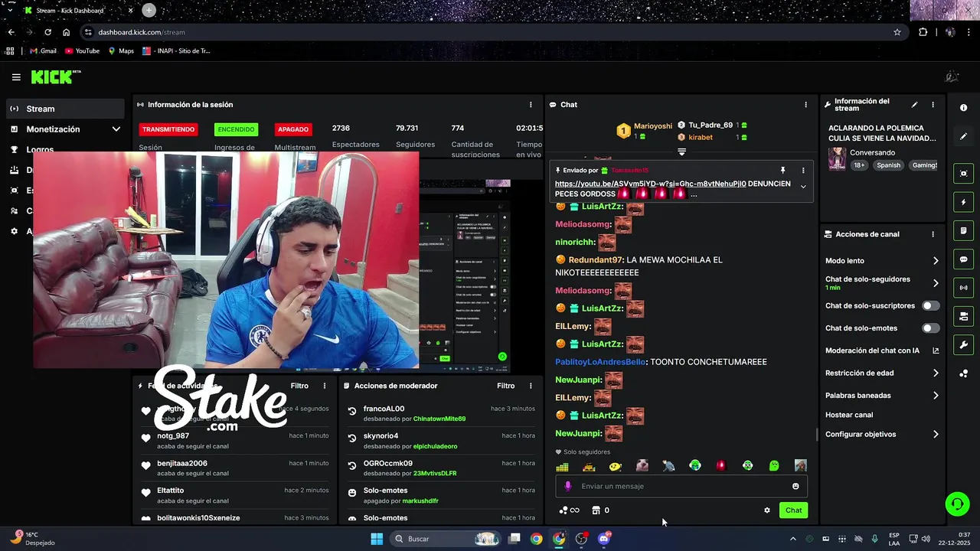Open the Filtro dropdown in Acciones de moderador
This screenshot has height=551, width=980.
(x=505, y=386)
